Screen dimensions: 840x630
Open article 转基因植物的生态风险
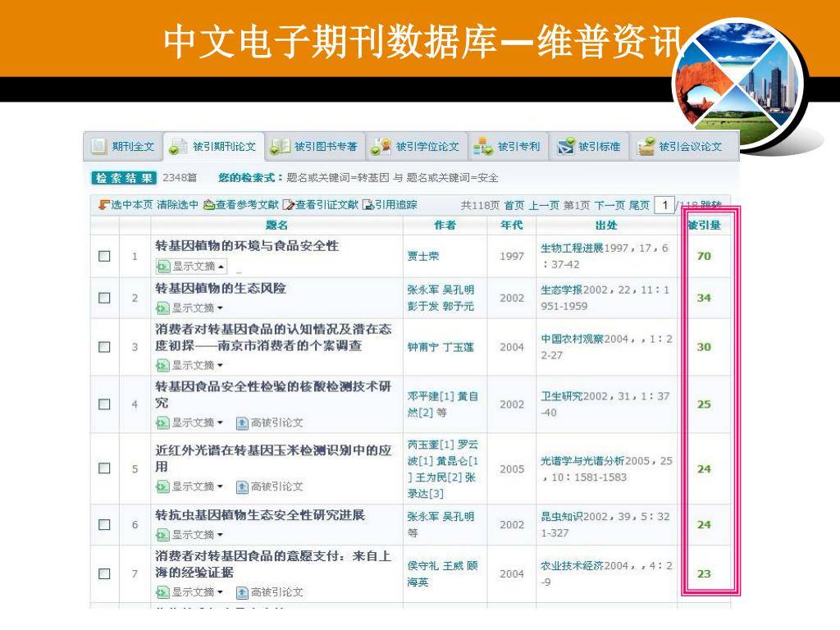220,288
